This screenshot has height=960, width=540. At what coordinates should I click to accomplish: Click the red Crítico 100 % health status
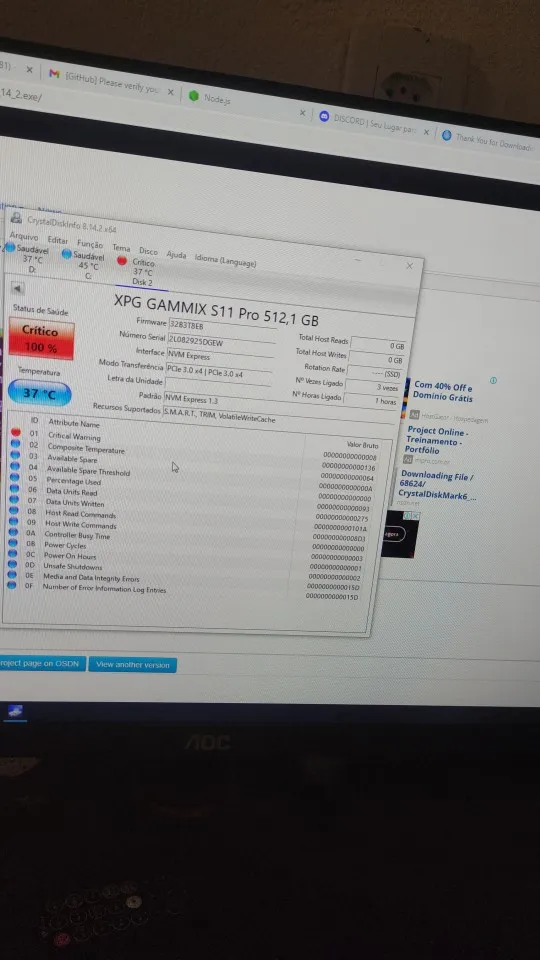[41, 339]
